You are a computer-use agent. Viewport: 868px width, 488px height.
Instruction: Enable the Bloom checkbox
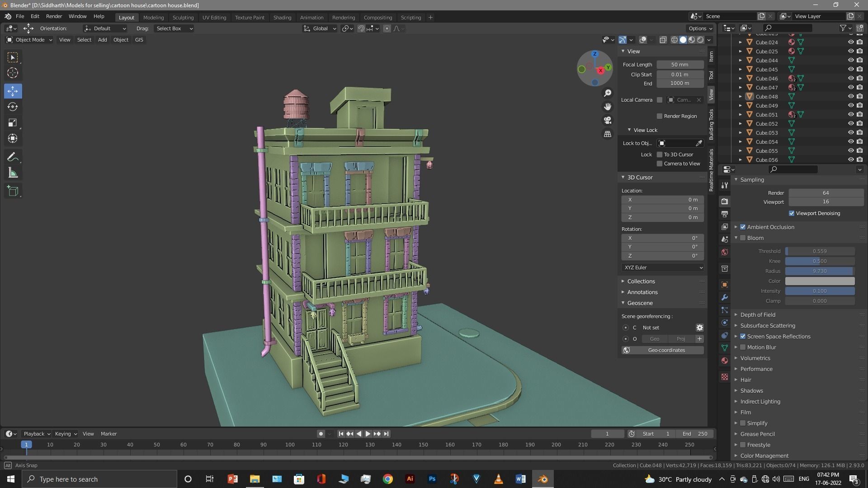tap(743, 238)
